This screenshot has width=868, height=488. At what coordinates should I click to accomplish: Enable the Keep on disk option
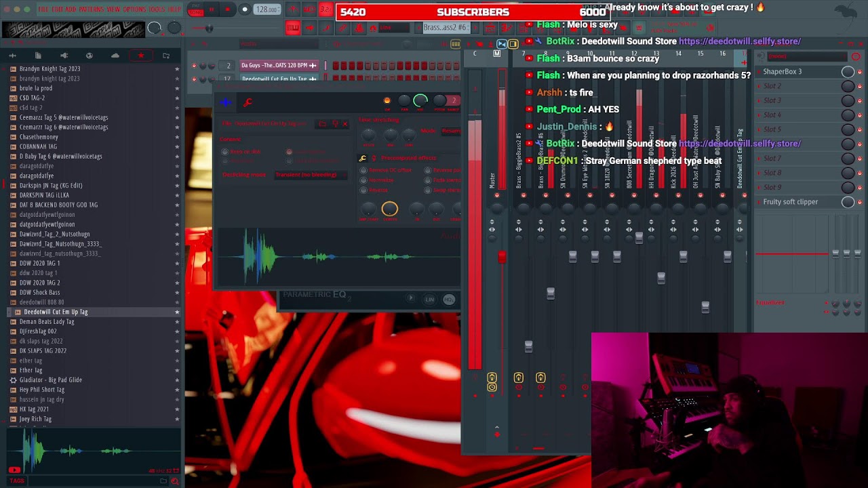click(225, 152)
